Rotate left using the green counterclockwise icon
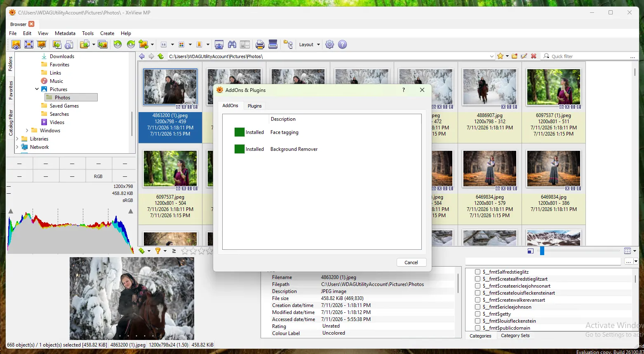 pyautogui.click(x=118, y=45)
